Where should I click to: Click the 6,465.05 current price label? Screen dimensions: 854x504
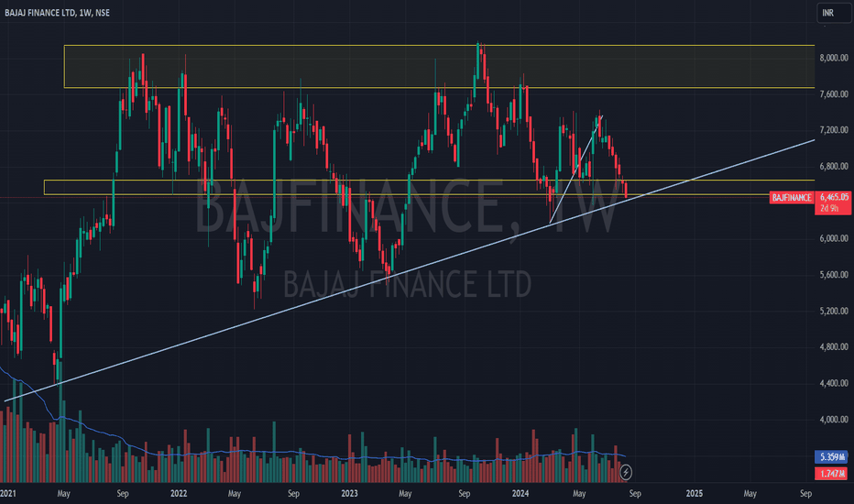click(x=834, y=197)
